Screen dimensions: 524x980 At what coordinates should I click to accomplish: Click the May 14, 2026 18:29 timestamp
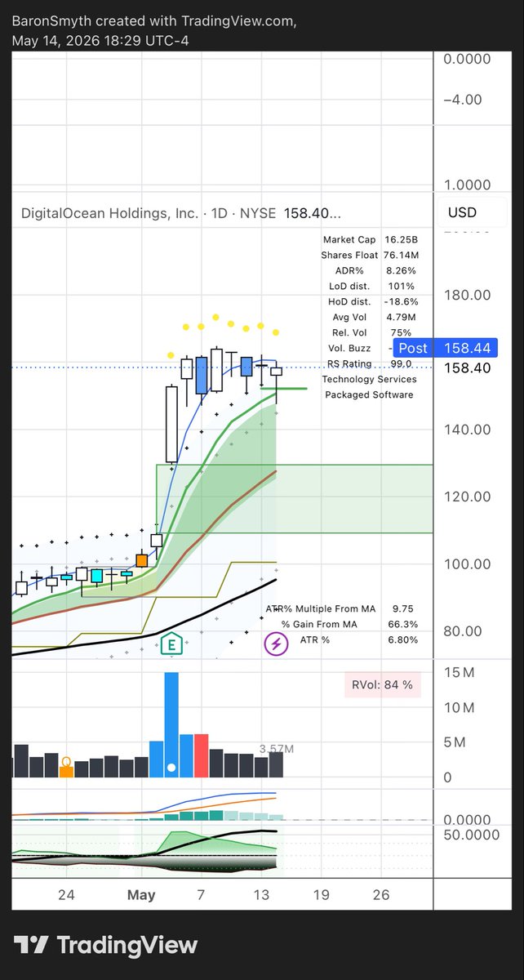click(x=100, y=41)
